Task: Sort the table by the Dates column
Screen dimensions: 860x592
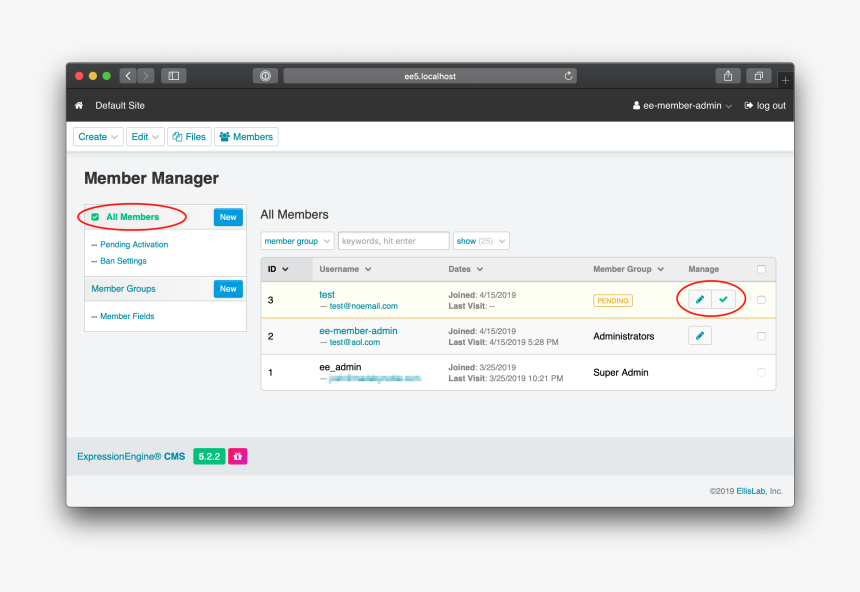Action: 466,269
